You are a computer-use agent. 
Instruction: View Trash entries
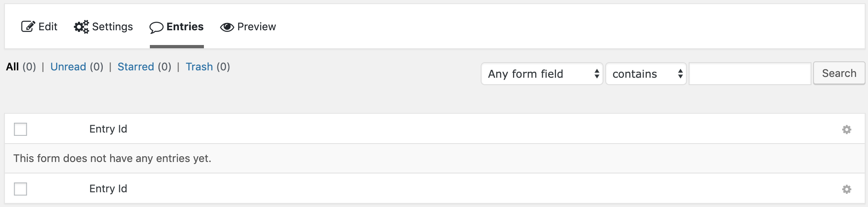point(199,67)
